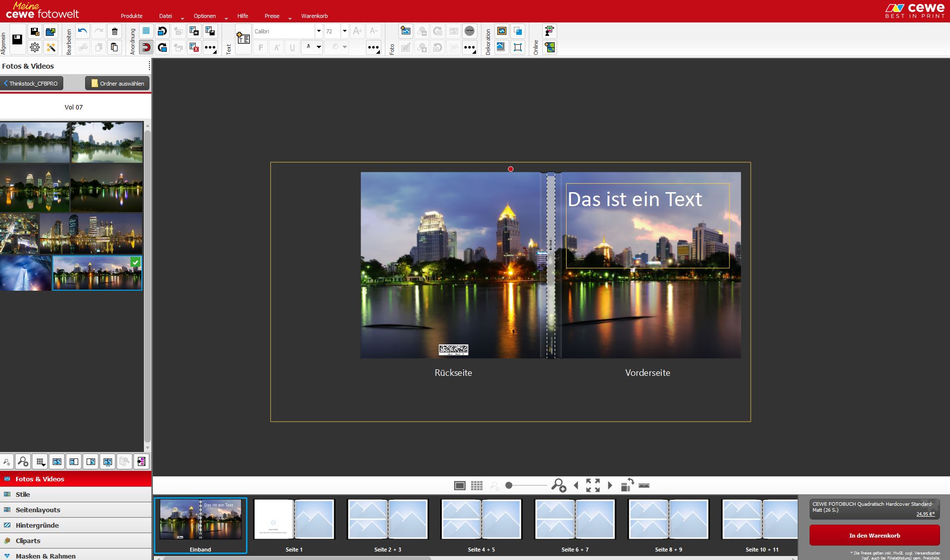Image resolution: width=950 pixels, height=560 pixels.
Task: Click the fullscreen arrows icon below the canvas
Action: point(593,485)
